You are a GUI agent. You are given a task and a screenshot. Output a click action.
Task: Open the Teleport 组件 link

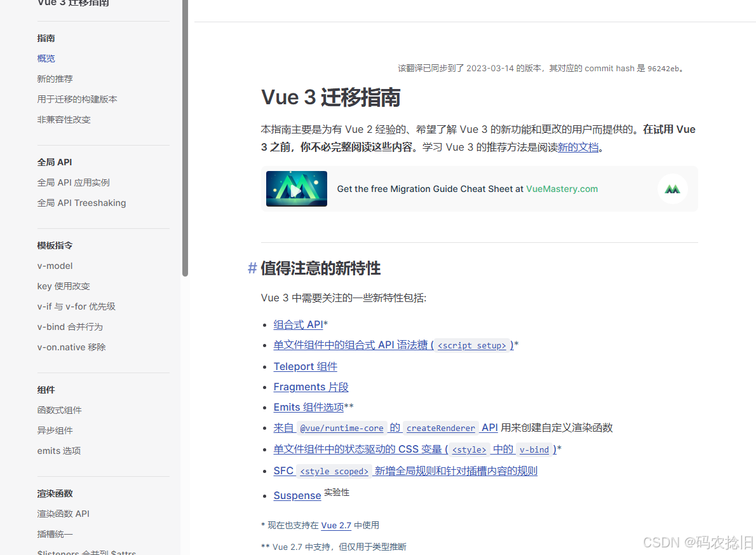[x=305, y=366]
